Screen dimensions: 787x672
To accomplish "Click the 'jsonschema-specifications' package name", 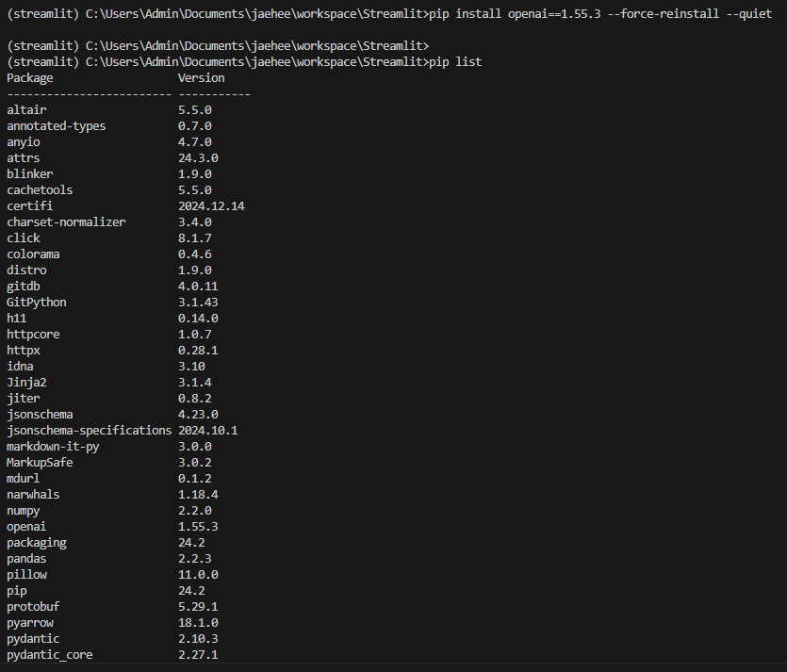I will pyautogui.click(x=90, y=431).
